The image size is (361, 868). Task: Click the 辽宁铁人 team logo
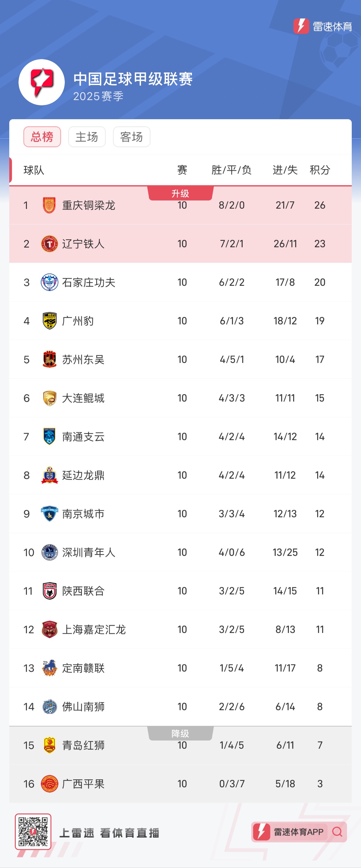tap(49, 244)
